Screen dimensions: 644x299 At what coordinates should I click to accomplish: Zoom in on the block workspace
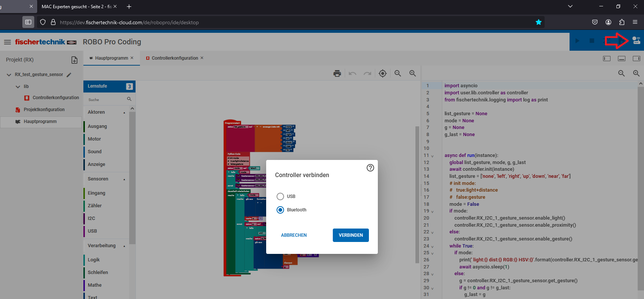pos(412,73)
